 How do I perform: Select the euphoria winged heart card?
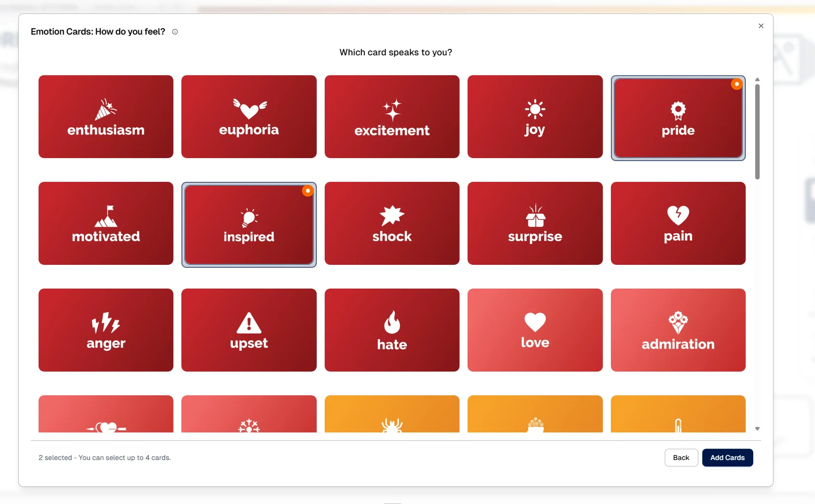click(x=249, y=117)
